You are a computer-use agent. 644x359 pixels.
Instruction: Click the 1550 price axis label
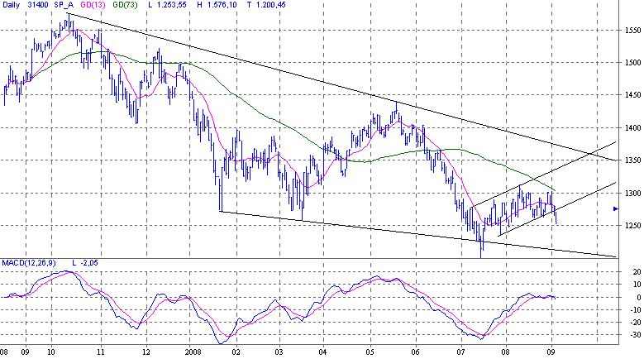point(632,31)
